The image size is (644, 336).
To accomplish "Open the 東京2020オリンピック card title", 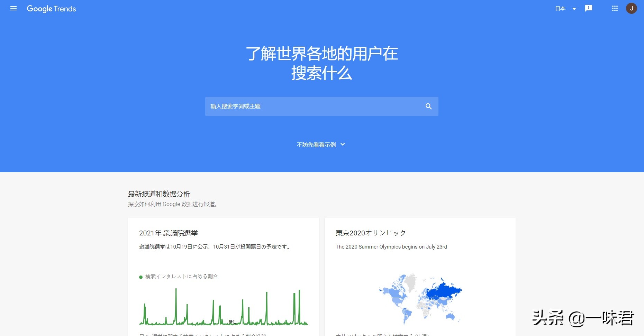I will pyautogui.click(x=371, y=233).
